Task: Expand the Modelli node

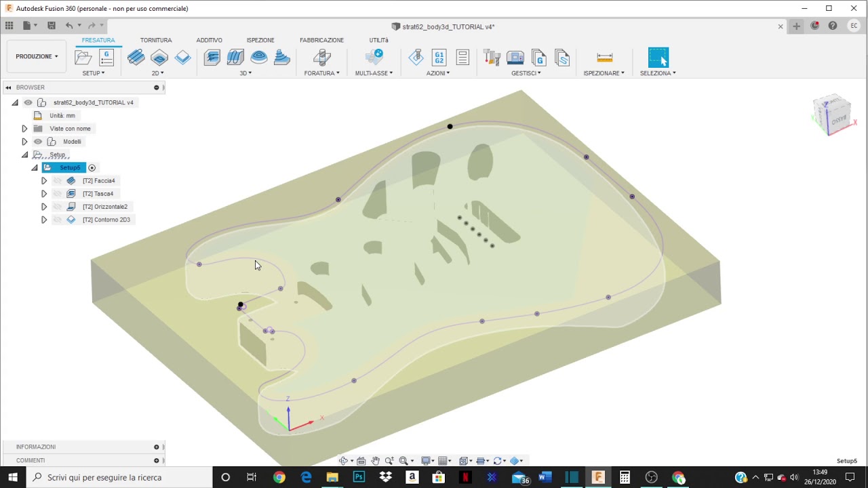Action: coord(24,142)
